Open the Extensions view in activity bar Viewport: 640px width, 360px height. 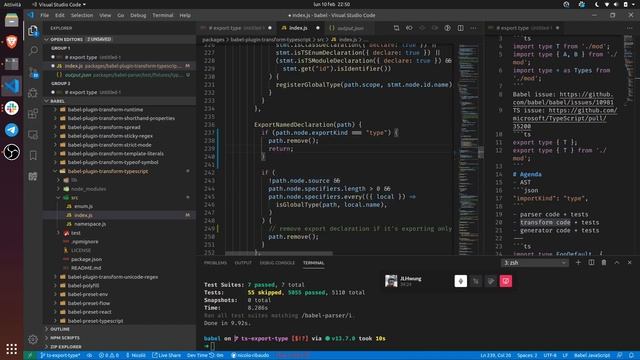coord(33,113)
